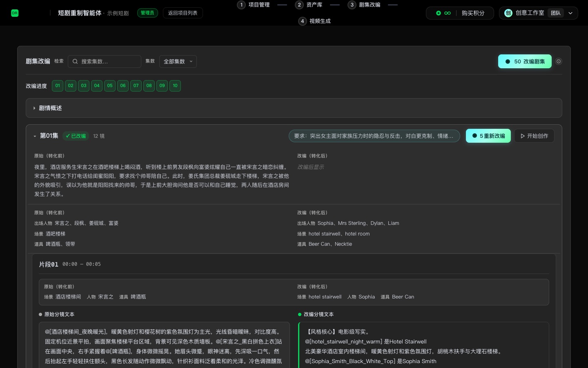Click the 12 镜 text
Image resolution: width=588 pixels, height=368 pixels.
pyautogui.click(x=99, y=136)
